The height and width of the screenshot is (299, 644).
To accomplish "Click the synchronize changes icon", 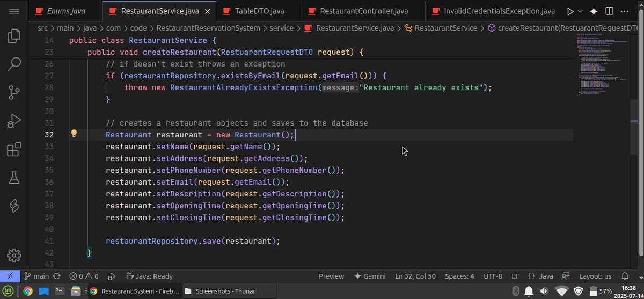I will point(57,276).
